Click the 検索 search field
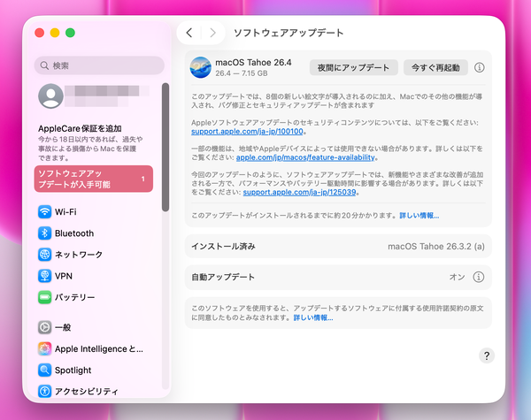 pyautogui.click(x=99, y=65)
